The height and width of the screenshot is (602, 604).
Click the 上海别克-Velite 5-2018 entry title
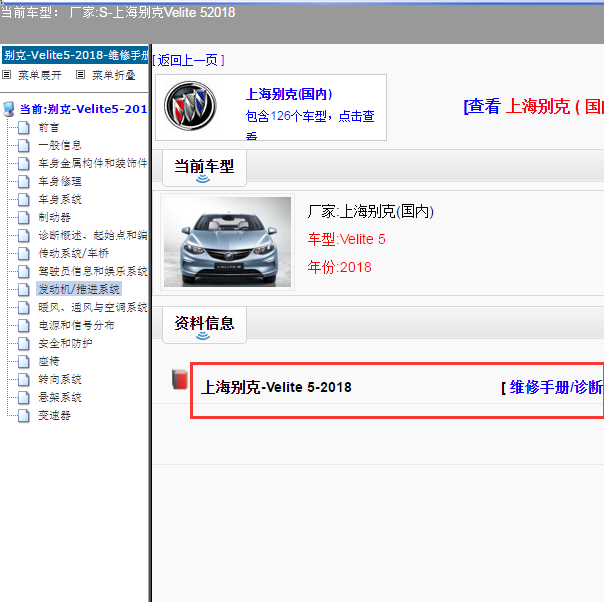click(x=276, y=387)
